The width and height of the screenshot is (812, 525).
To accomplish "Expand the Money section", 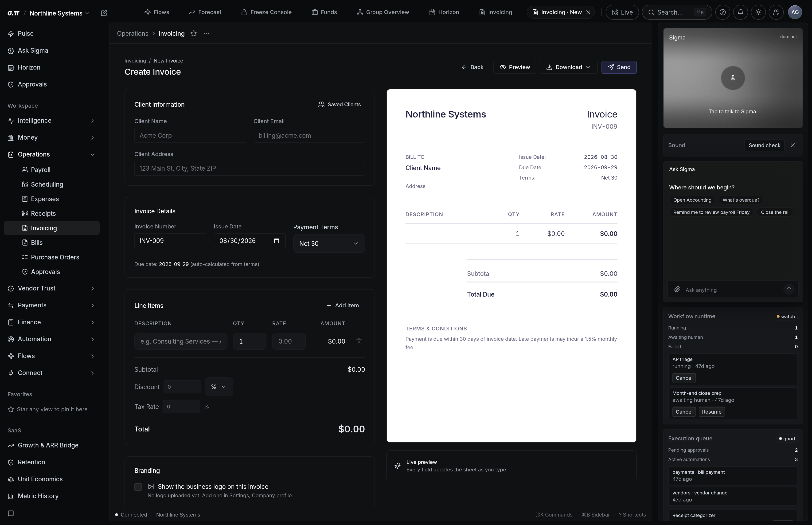I will click(51, 137).
